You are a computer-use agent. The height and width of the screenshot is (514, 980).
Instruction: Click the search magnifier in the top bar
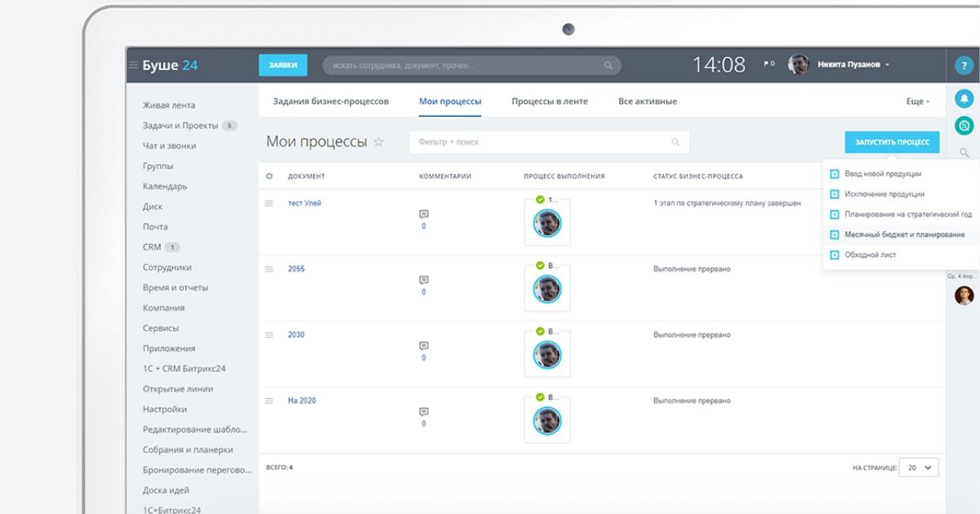point(608,65)
